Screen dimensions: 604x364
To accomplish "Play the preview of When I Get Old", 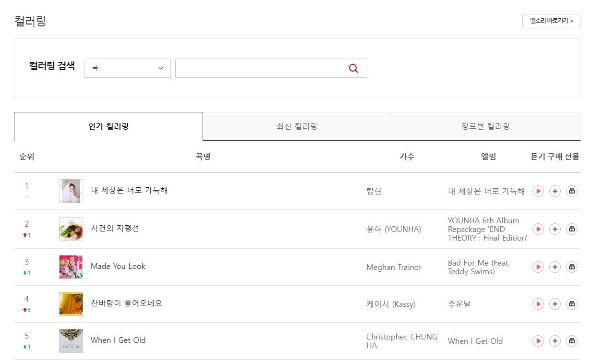I will click(538, 340).
